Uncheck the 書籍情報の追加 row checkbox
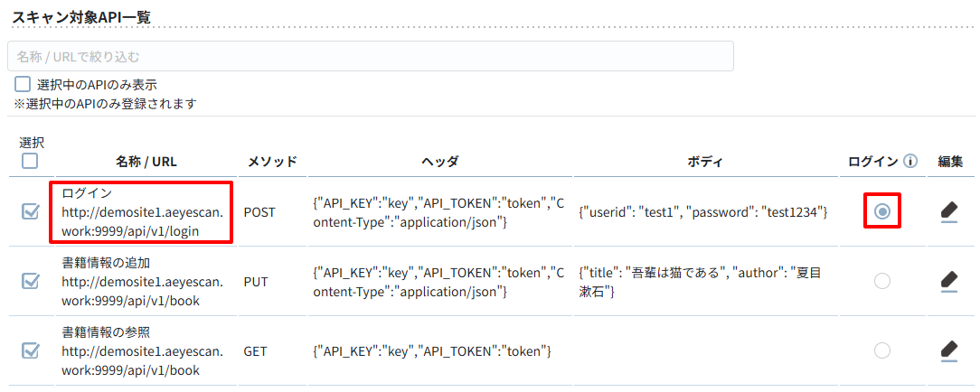Image resolution: width=980 pixels, height=392 pixels. (30, 282)
